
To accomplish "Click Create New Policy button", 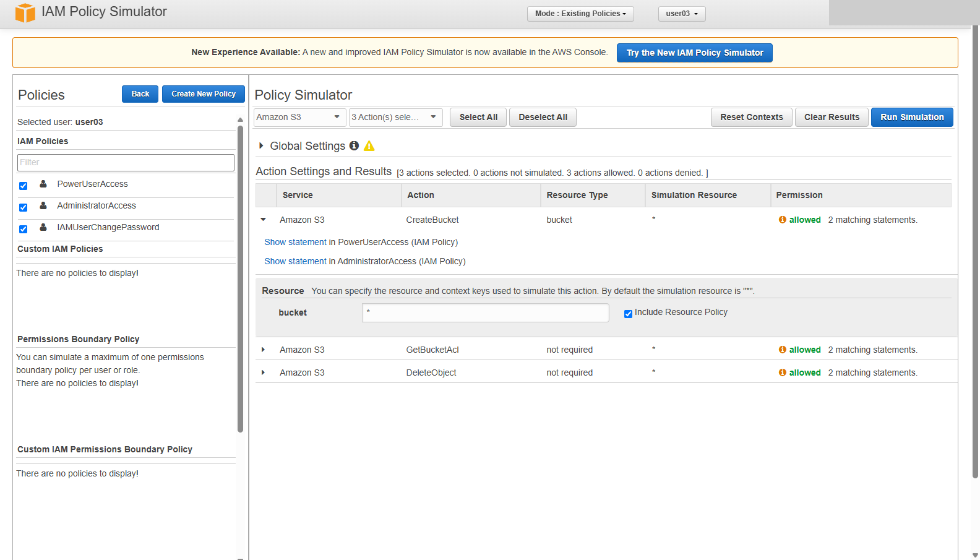I will (x=204, y=94).
